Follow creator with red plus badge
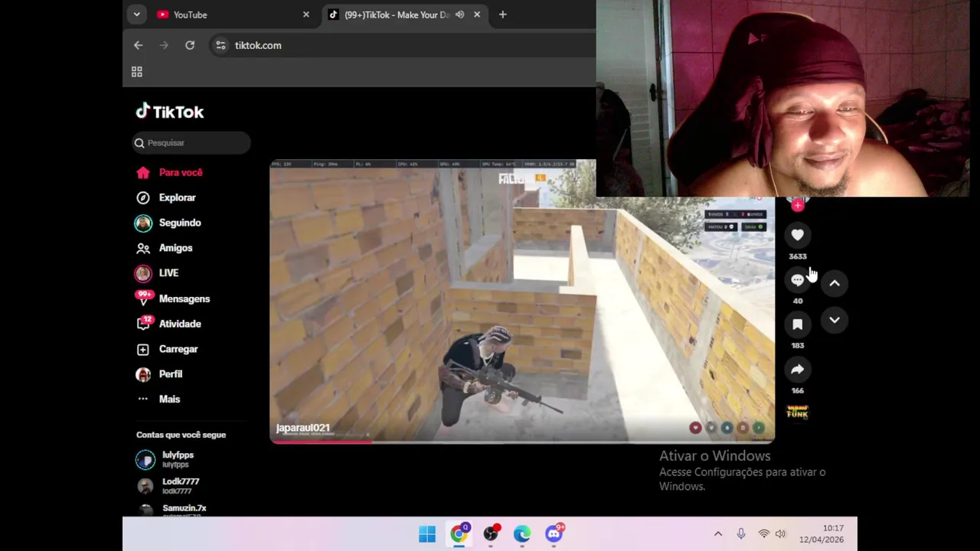The height and width of the screenshot is (551, 980). [x=798, y=205]
